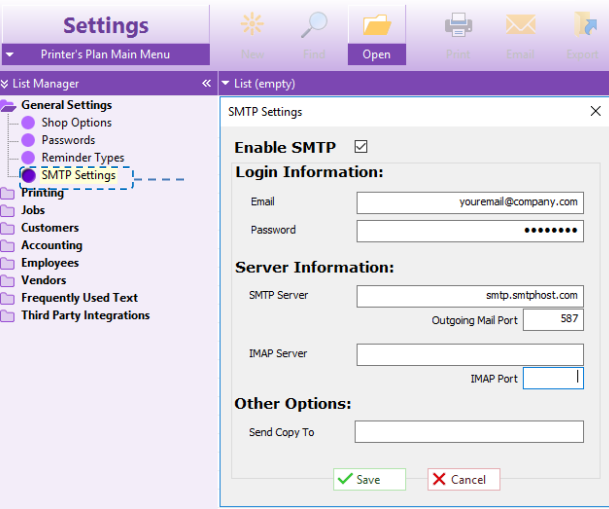Click the Export folder icon

585,24
